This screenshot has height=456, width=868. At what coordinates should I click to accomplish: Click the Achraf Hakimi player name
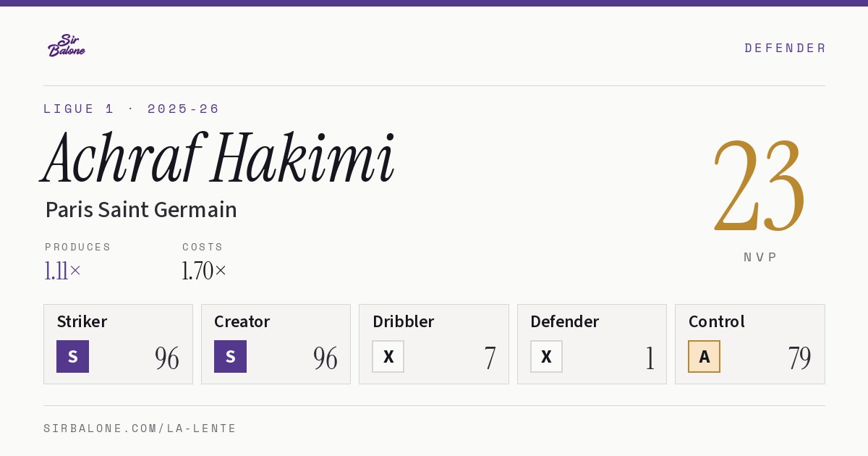(x=219, y=159)
